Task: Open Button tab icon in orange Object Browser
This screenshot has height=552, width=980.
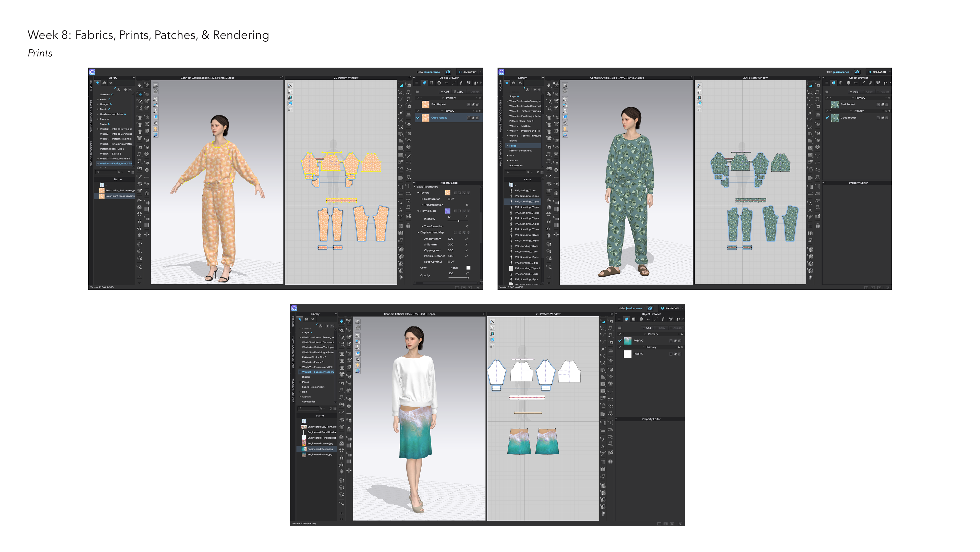Action: click(x=439, y=83)
